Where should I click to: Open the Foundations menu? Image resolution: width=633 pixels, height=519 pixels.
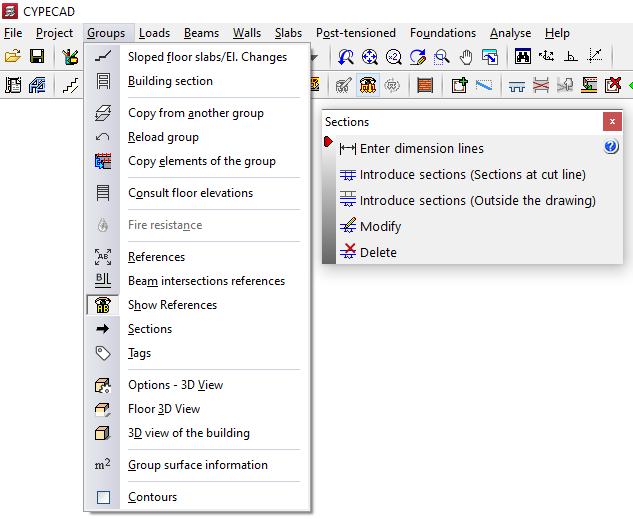coord(444,33)
